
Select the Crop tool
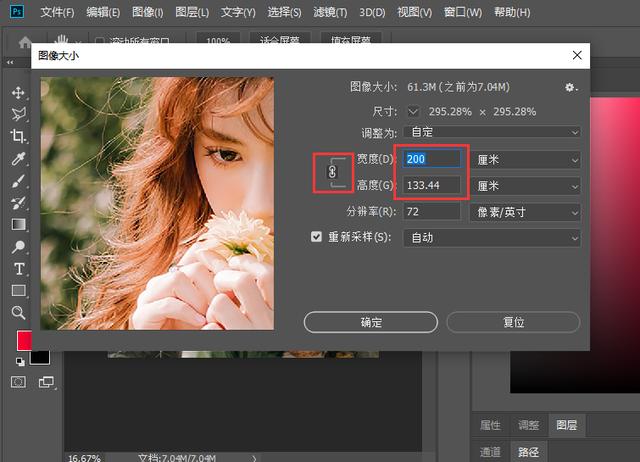point(18,137)
